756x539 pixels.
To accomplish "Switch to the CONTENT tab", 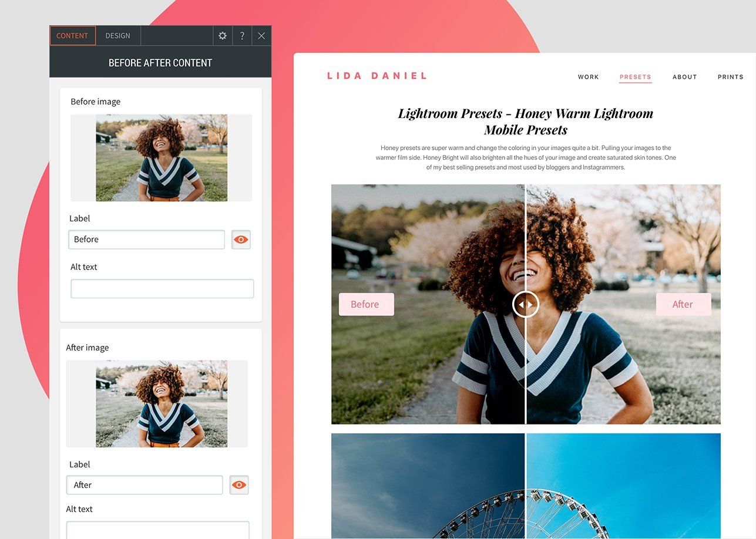I will (72, 36).
